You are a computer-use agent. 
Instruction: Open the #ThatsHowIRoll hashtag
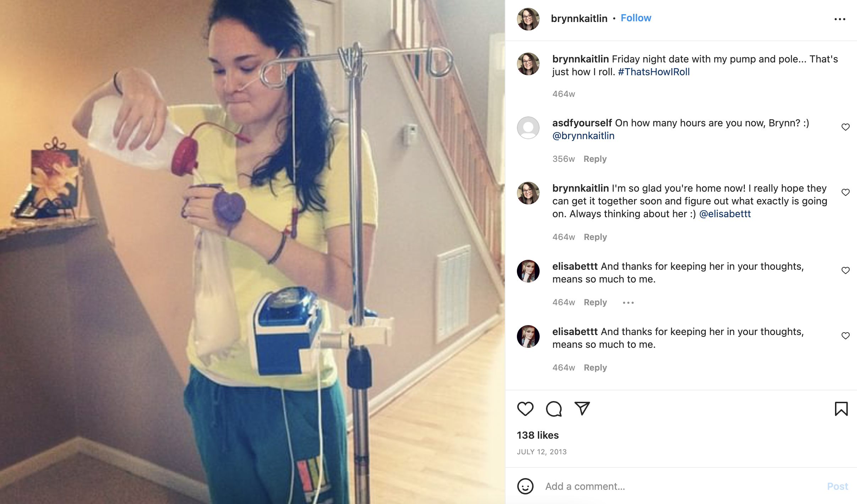[654, 72]
